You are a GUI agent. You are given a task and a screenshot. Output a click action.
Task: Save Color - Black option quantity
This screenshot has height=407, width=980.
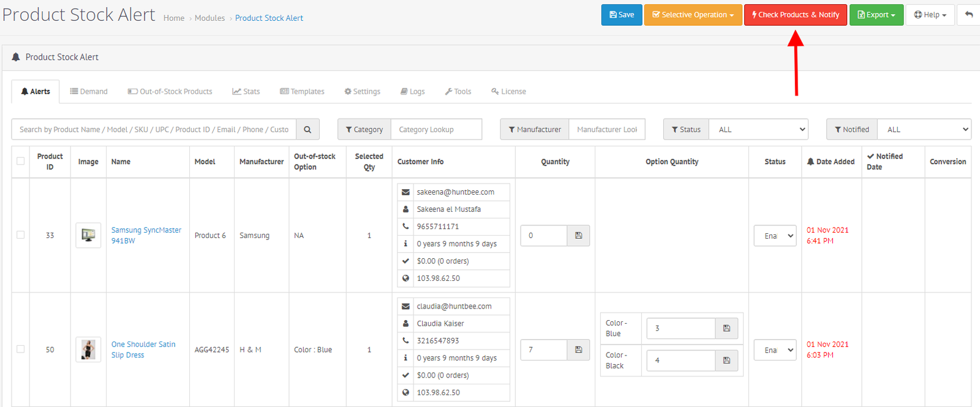(726, 360)
